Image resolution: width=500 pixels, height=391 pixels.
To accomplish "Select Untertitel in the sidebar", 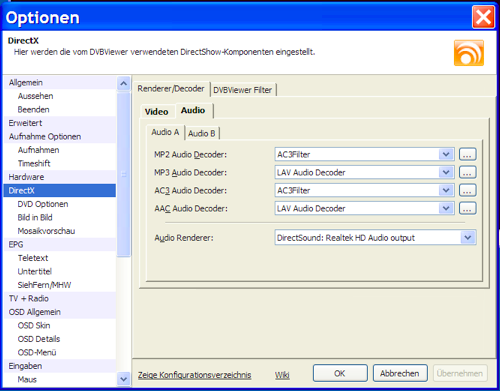I will 60,271.
